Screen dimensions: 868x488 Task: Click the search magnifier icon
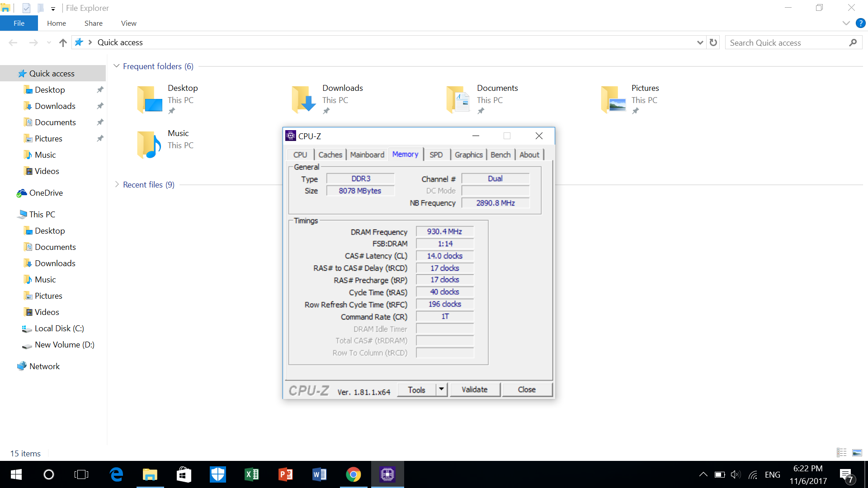click(x=853, y=42)
